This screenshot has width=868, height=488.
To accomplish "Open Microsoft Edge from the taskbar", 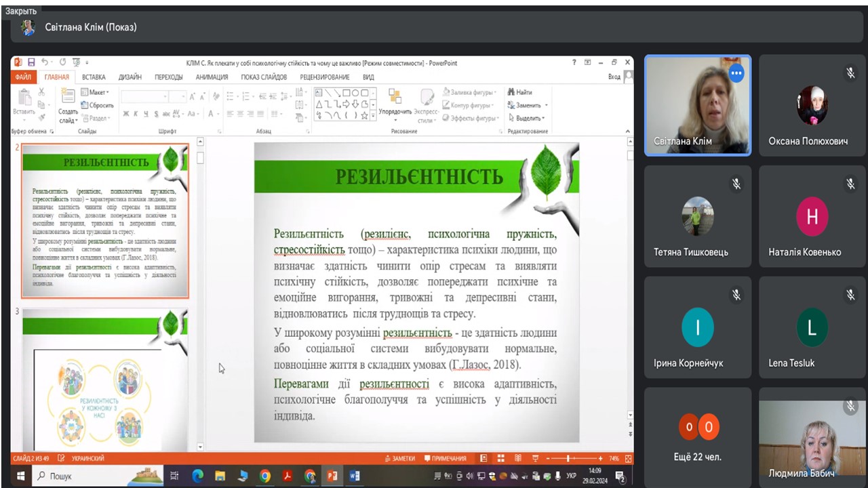I will [198, 476].
